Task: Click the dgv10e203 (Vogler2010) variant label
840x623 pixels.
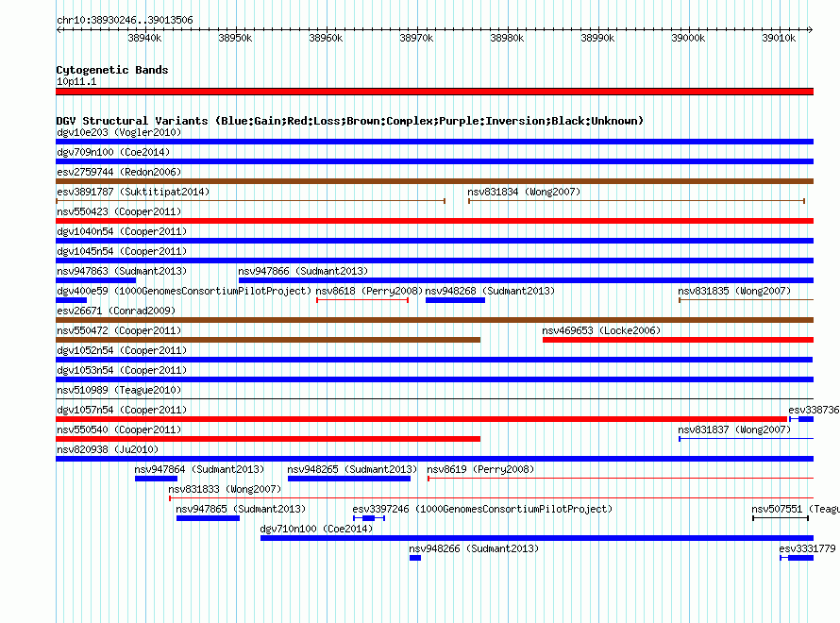Action: pyautogui.click(x=119, y=132)
